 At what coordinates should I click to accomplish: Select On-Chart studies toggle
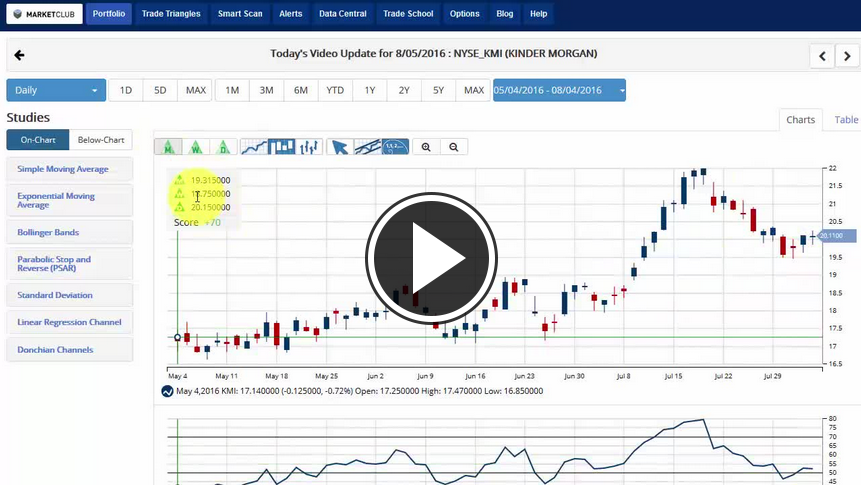(x=38, y=140)
